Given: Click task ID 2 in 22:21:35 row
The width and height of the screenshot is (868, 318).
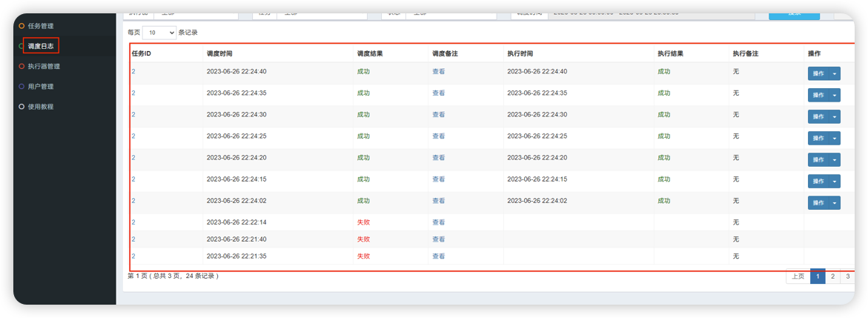Looking at the screenshot, I should (133, 256).
